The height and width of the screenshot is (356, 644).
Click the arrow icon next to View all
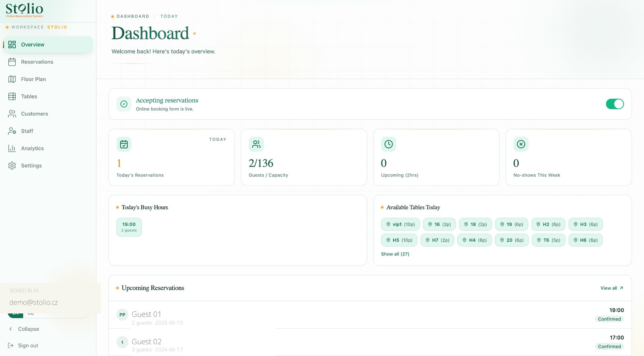(621, 288)
